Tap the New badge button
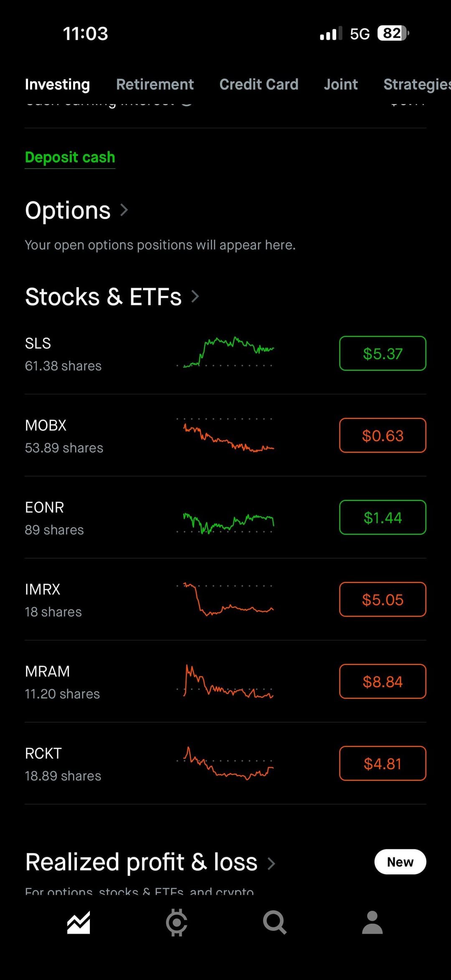Viewport: 451px width, 980px height. (400, 862)
